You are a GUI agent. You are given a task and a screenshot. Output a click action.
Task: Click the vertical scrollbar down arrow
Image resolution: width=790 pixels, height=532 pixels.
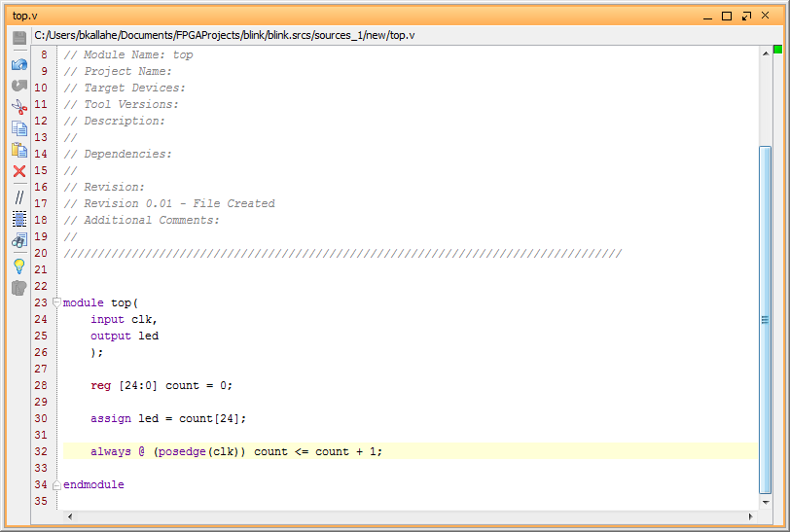(766, 502)
